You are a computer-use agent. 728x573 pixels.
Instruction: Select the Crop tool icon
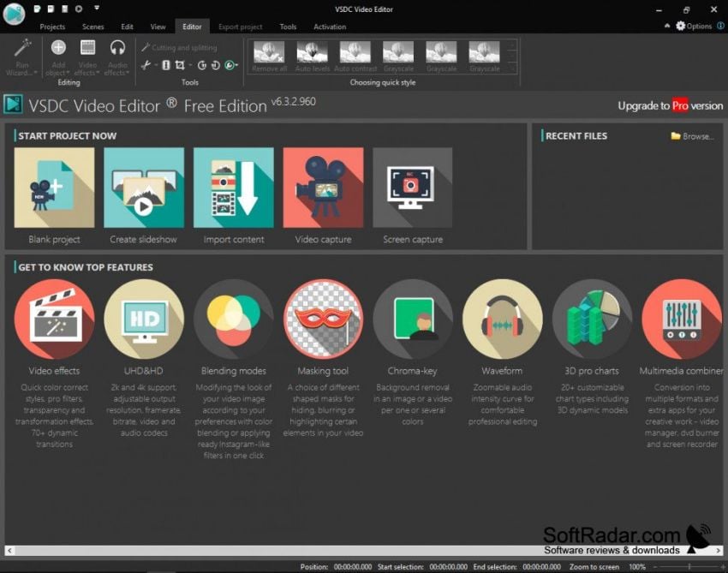[180, 65]
